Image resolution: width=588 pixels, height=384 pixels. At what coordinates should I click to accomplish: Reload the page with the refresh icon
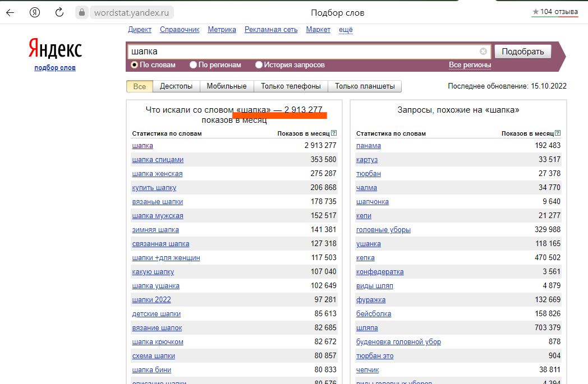tap(59, 12)
